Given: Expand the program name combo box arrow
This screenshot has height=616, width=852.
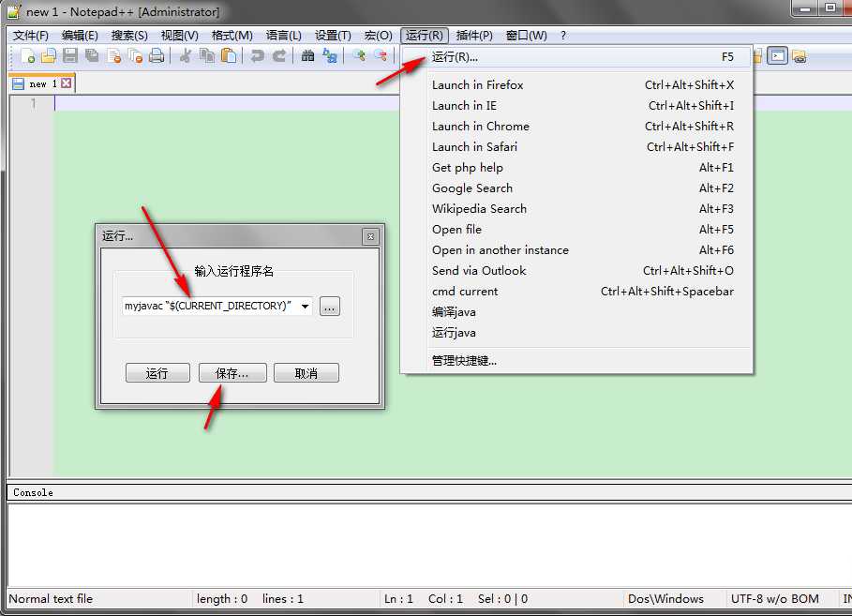Looking at the screenshot, I should click(306, 307).
